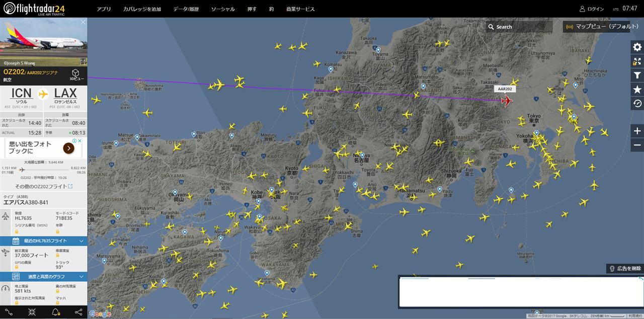Center map on aircraft icon
This screenshot has width=644, height=319.
(x=33, y=312)
